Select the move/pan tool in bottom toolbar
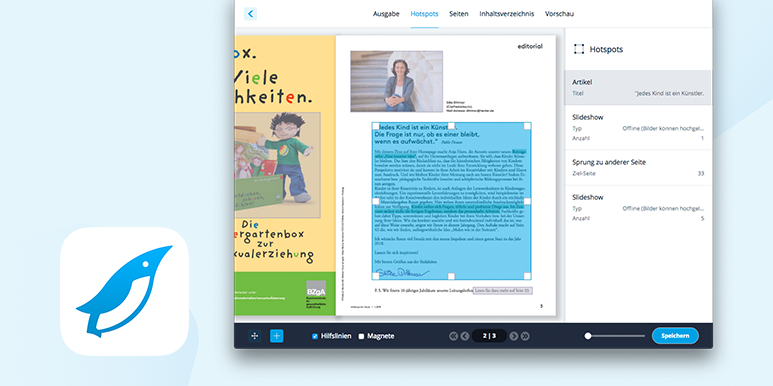Screen dimensions: 773x386 coord(254,336)
